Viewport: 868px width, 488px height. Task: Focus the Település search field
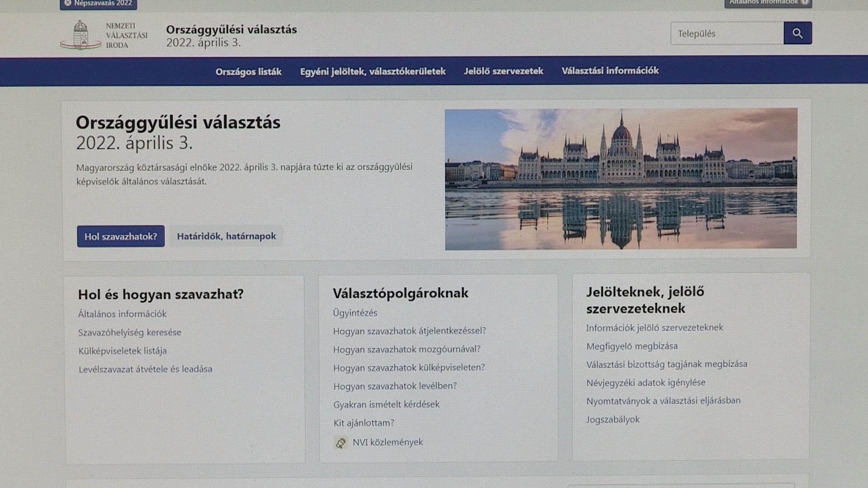click(x=726, y=33)
